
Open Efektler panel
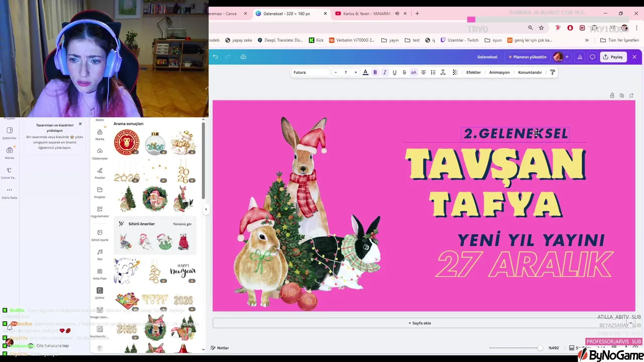point(473,72)
